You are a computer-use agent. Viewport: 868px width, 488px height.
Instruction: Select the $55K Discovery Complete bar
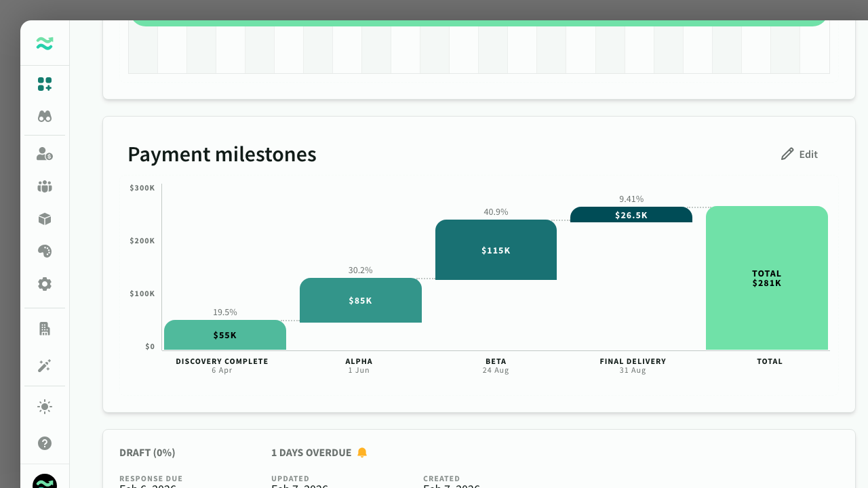(x=224, y=335)
